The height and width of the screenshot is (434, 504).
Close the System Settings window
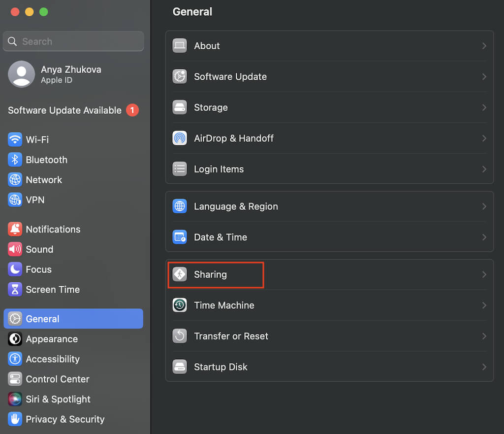coord(15,12)
